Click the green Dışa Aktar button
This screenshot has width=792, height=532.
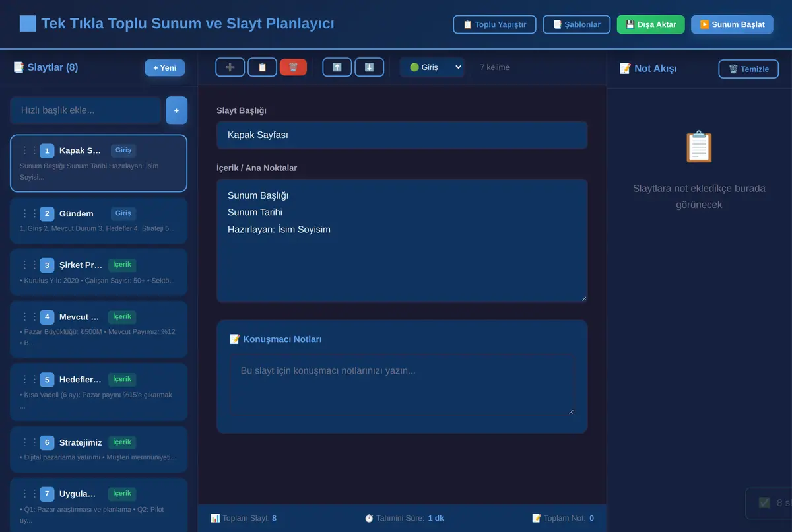tap(651, 24)
